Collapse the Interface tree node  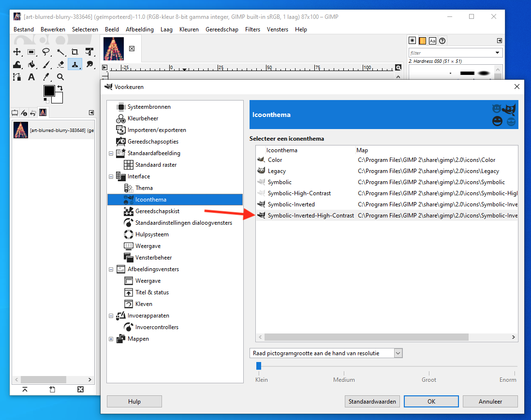coord(111,176)
